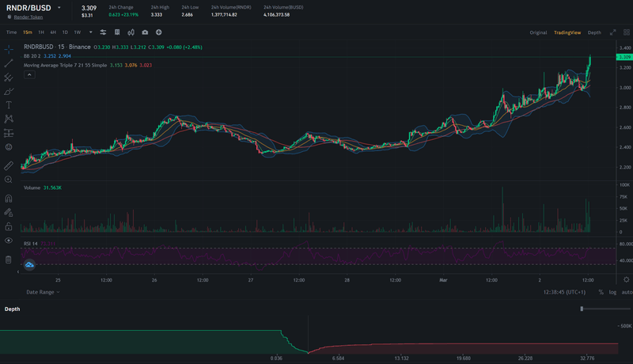633x364 pixels.
Task: Switch to the Depth chart tab
Action: pos(594,32)
